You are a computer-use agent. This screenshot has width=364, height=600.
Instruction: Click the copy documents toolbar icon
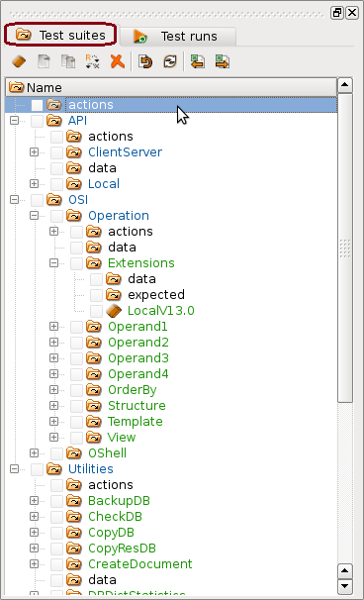[68, 61]
